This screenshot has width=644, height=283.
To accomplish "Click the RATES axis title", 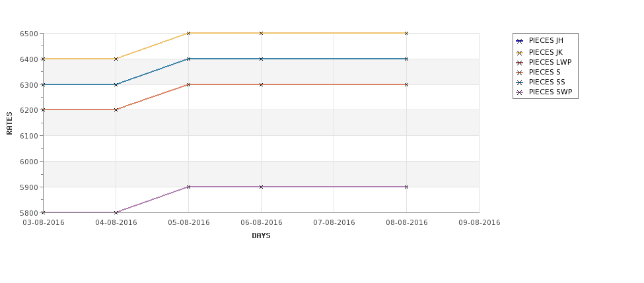I will tap(9, 123).
